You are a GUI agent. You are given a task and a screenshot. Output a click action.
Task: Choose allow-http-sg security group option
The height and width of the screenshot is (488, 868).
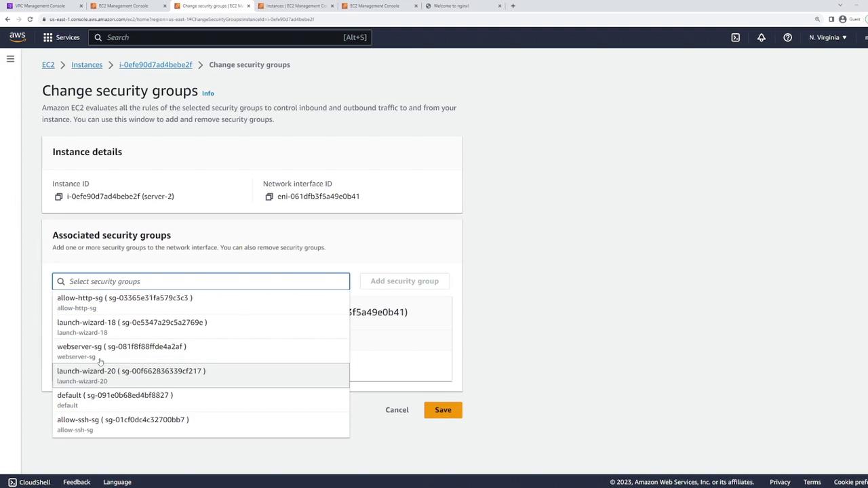coord(201,302)
